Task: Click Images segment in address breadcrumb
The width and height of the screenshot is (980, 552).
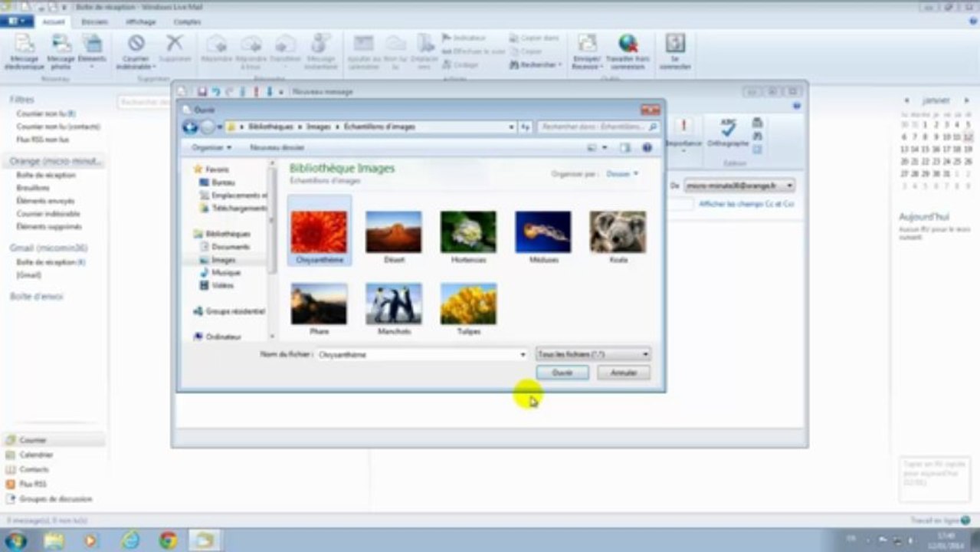Action: pos(319,127)
